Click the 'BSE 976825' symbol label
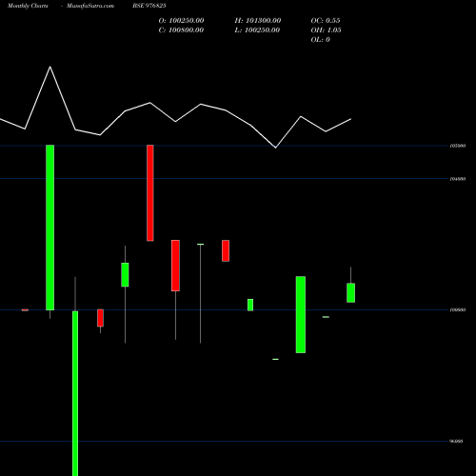Image resolution: width=476 pixels, height=476 pixels. [149, 6]
